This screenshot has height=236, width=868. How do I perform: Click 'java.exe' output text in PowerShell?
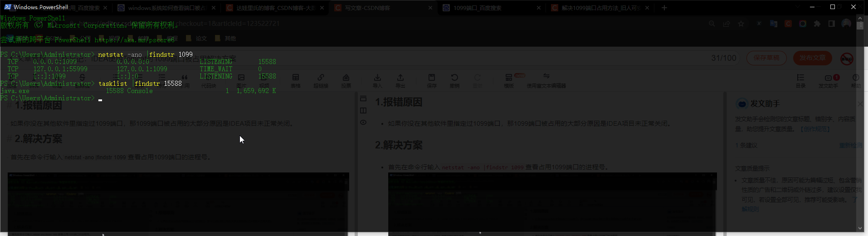[x=15, y=91]
